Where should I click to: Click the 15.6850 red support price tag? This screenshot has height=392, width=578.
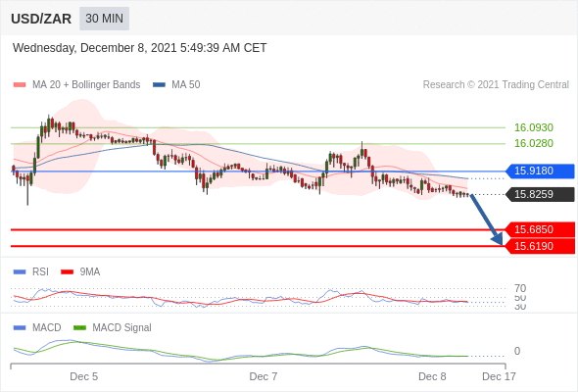(540, 229)
